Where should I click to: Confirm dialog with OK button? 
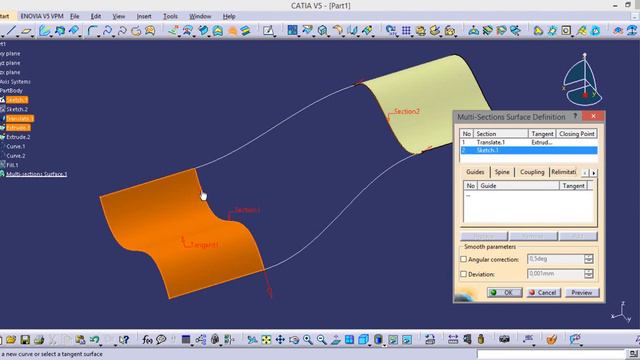504,293
